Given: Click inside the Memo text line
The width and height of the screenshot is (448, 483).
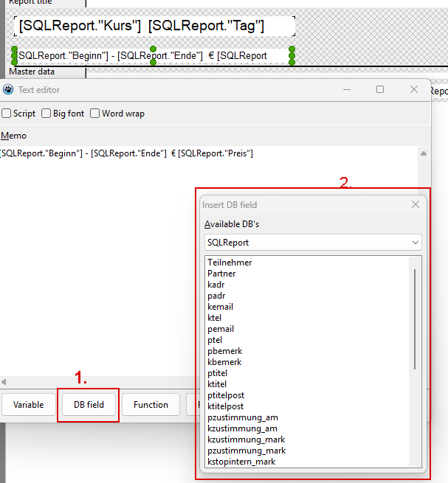Looking at the screenshot, I should click(125, 153).
